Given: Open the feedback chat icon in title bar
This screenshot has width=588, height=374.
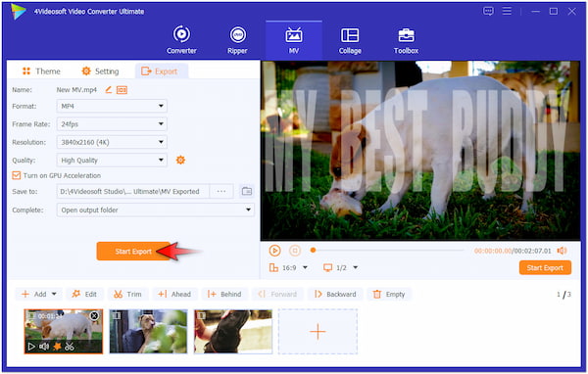Looking at the screenshot, I should coord(488,11).
